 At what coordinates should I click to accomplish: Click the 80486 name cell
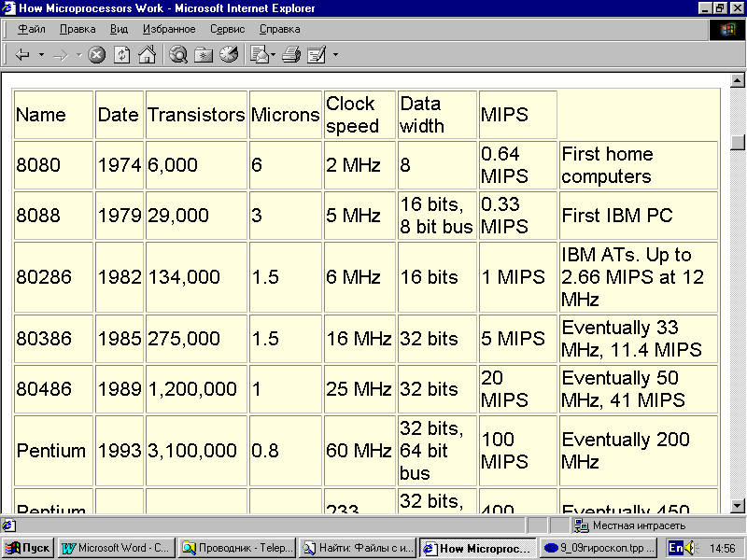click(53, 389)
